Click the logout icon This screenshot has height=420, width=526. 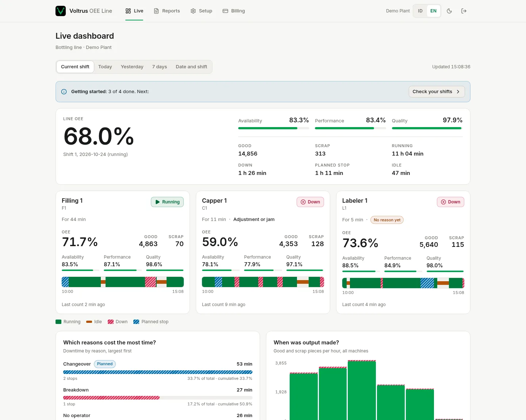[x=464, y=11]
